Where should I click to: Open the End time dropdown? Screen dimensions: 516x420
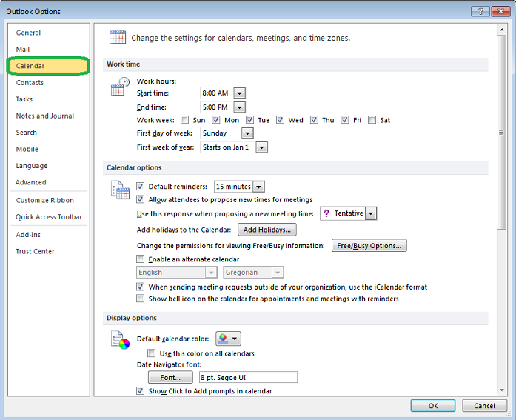tap(240, 107)
